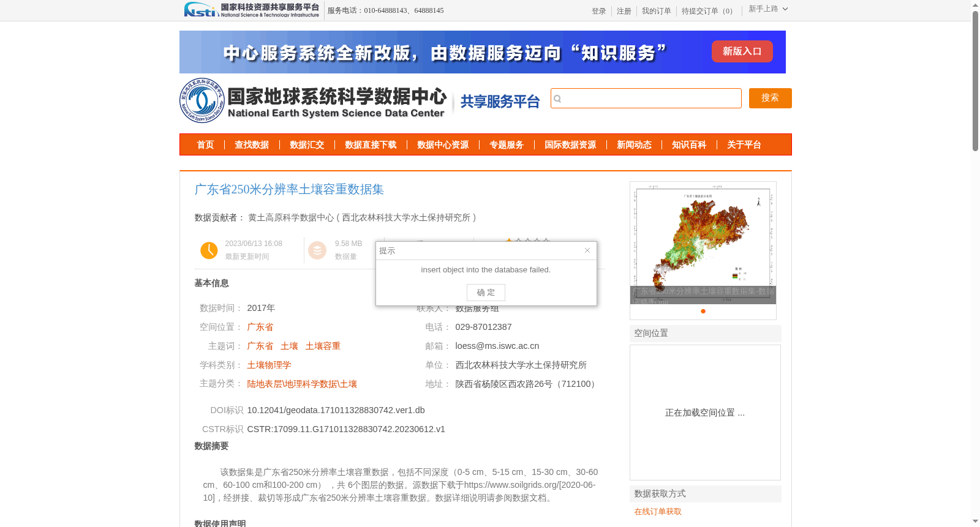Screen dimensions: 980x527
Task: Open 数据直接下载 menu item
Action: coord(371,145)
